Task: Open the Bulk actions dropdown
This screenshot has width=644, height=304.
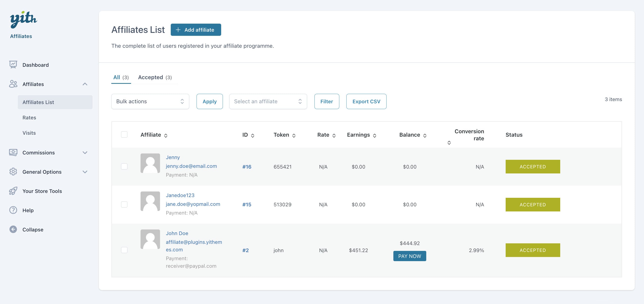Action: (150, 102)
